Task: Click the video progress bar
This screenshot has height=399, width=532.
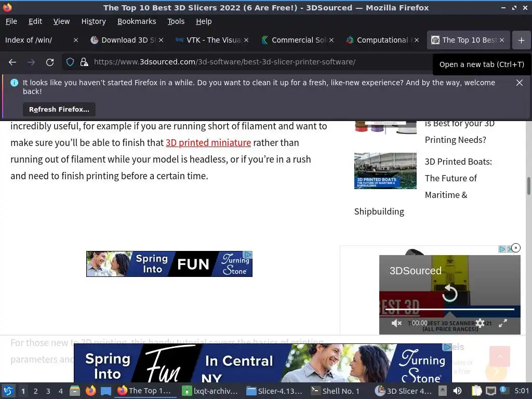Action: pos(450,310)
